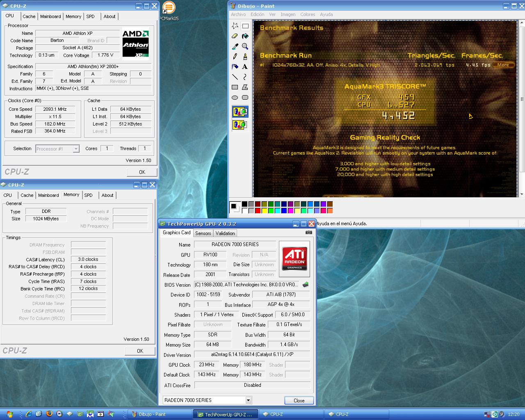Click the More button in benchmark results
525x420 pixels.
point(503,65)
